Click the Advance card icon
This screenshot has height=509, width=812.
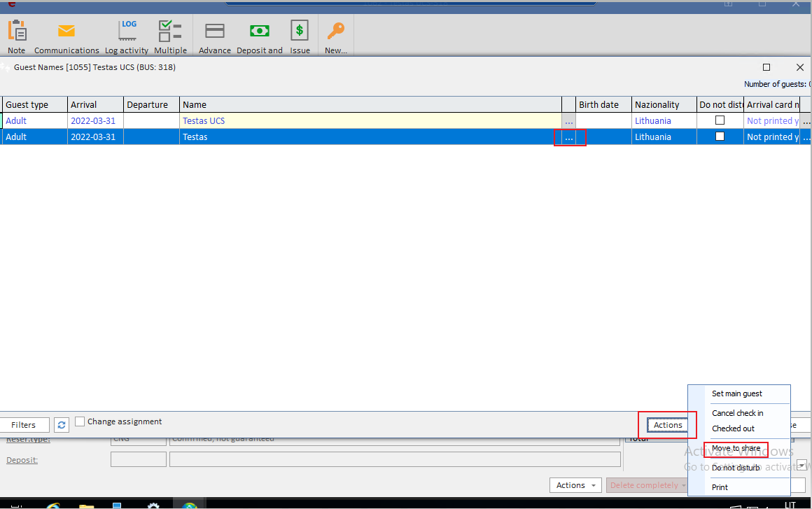(214, 31)
